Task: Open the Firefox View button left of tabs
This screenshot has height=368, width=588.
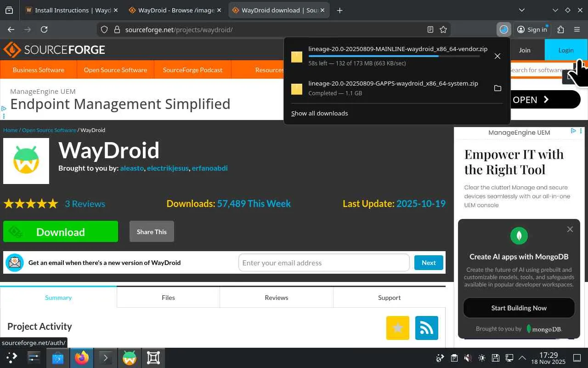Action: coord(9,10)
